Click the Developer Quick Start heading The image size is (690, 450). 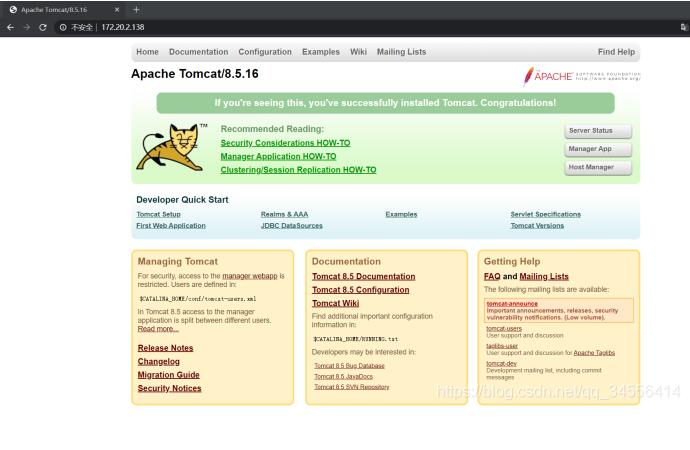(182, 200)
